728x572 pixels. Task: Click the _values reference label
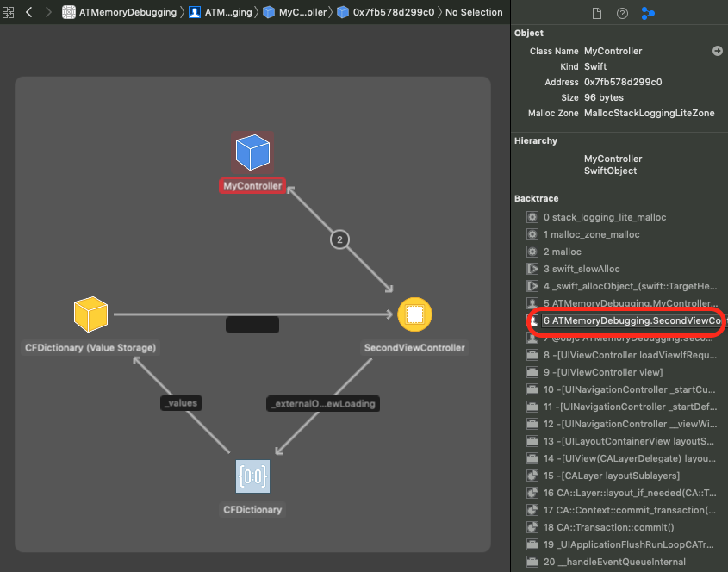(x=181, y=402)
